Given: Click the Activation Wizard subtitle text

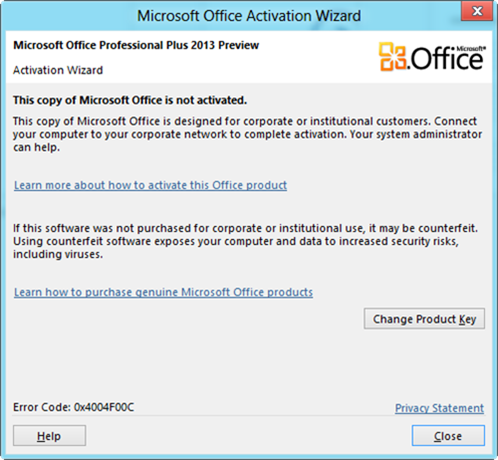Looking at the screenshot, I should [58, 70].
